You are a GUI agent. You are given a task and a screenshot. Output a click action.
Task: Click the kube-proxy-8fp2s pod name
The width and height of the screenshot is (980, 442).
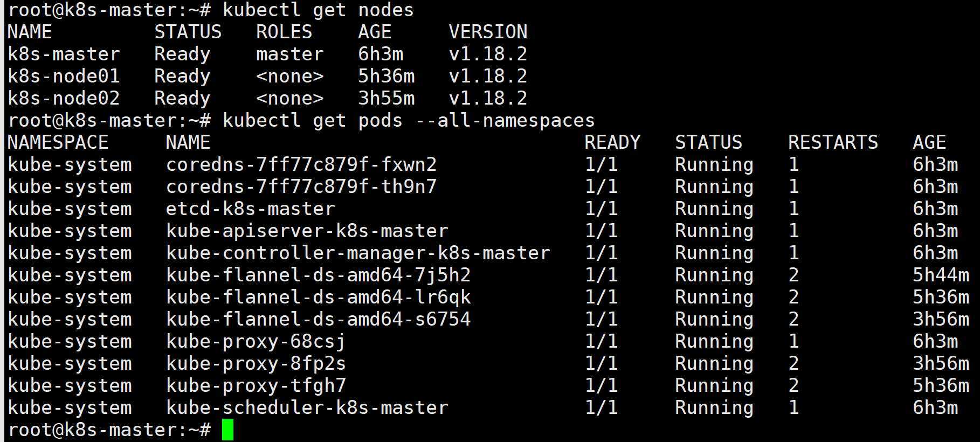[256, 363]
